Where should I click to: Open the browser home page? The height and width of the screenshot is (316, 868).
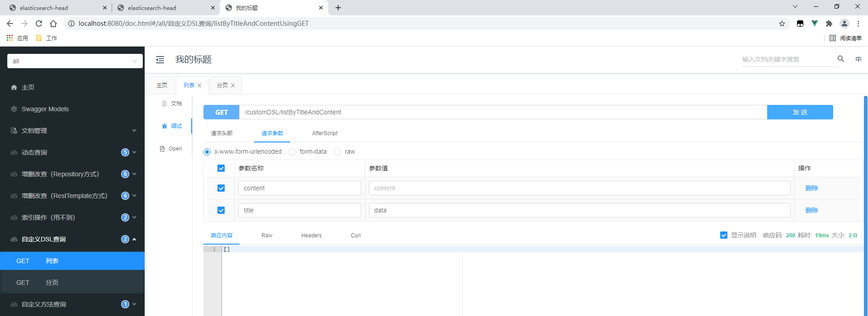pos(53,24)
